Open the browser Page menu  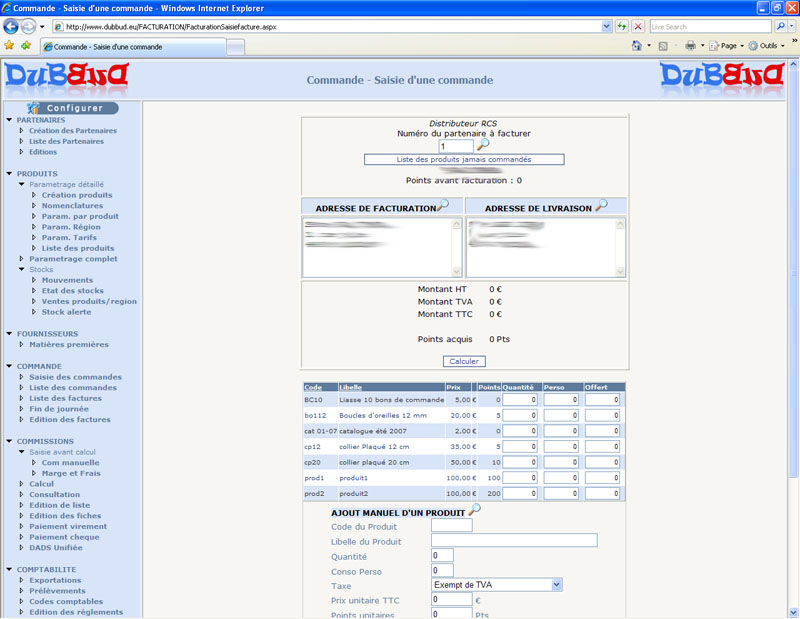728,46
